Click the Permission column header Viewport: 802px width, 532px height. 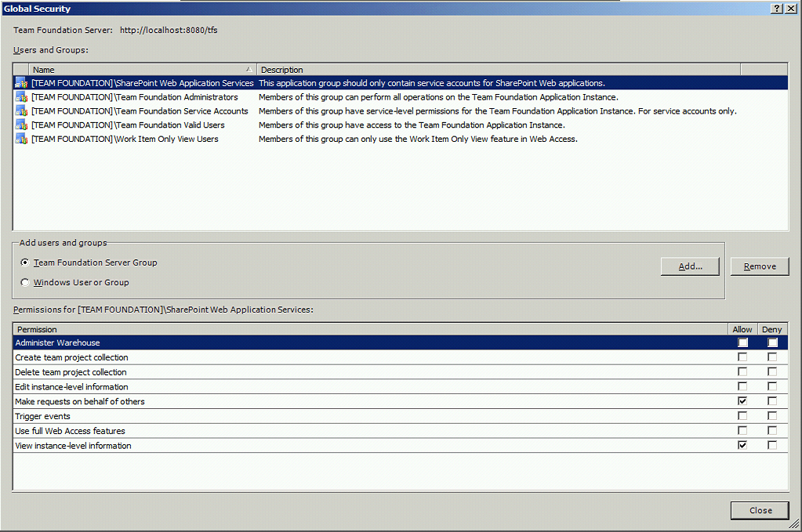(x=370, y=329)
